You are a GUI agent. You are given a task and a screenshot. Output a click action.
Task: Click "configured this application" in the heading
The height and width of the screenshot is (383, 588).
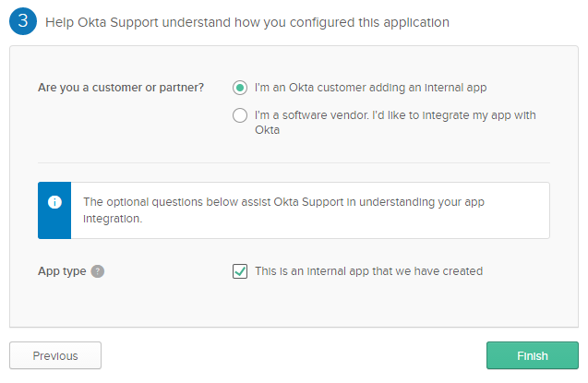tap(374, 21)
